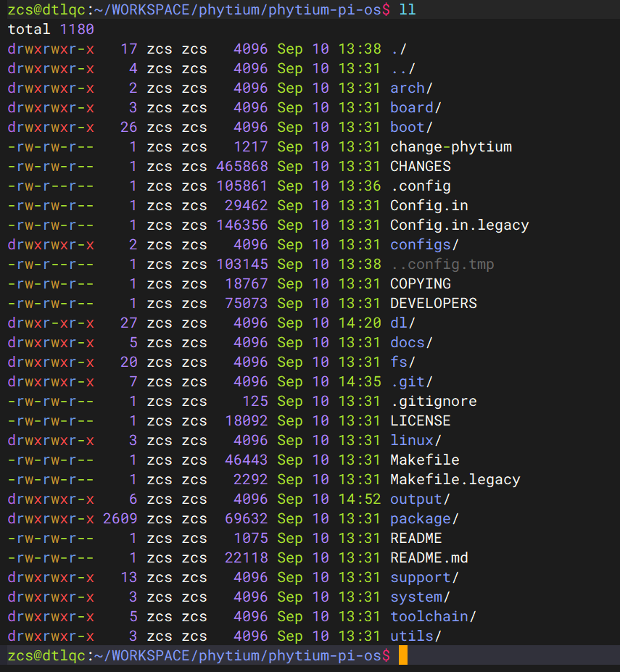The image size is (620, 672).
Task: Select the package/ directory name
Action: 424,518
